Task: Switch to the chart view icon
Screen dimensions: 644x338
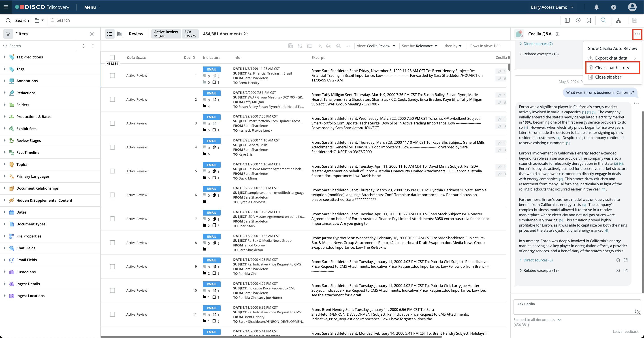Action: point(120,34)
